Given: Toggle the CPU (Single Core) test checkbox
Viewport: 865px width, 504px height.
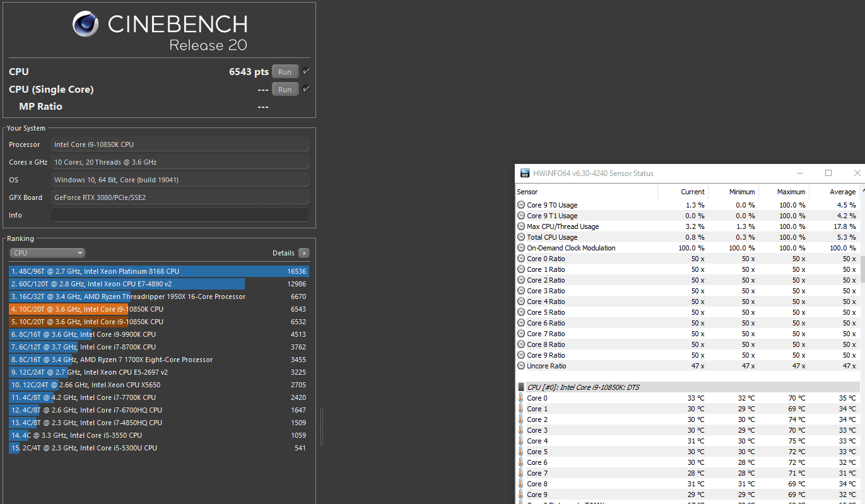Looking at the screenshot, I should coord(306,89).
